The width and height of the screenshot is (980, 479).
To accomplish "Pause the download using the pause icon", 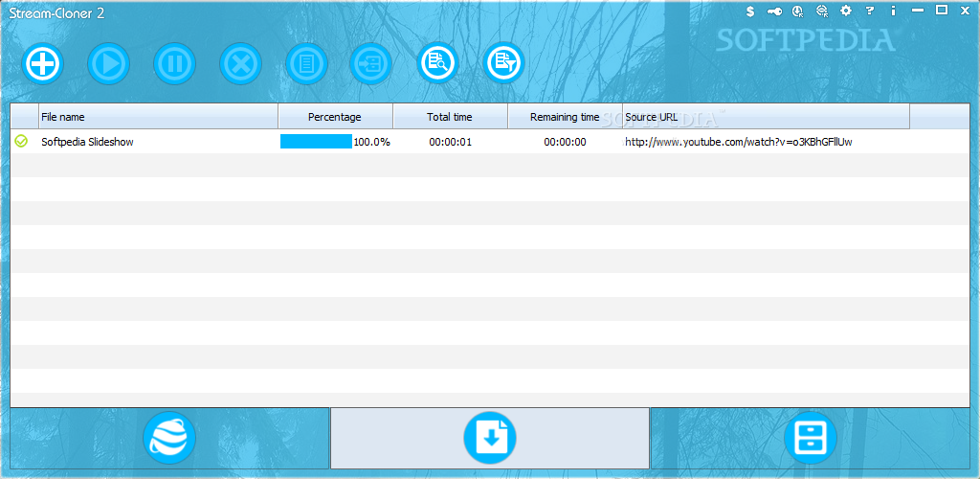I will tap(175, 63).
